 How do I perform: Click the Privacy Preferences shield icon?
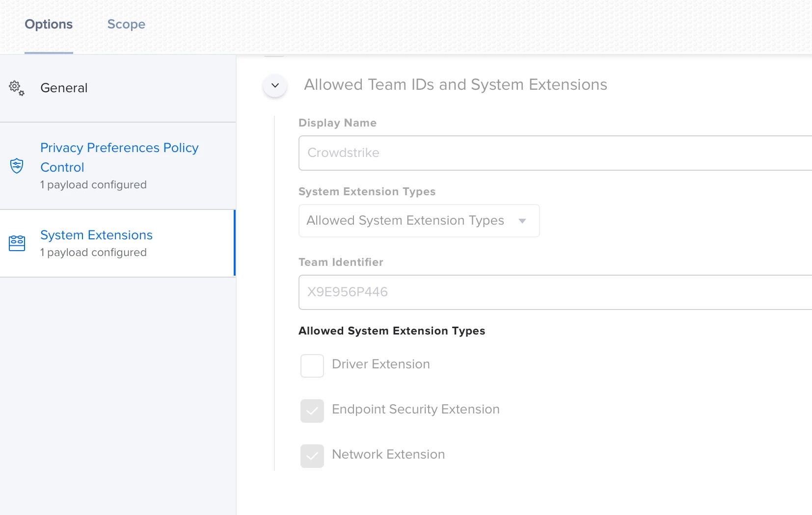click(x=17, y=166)
